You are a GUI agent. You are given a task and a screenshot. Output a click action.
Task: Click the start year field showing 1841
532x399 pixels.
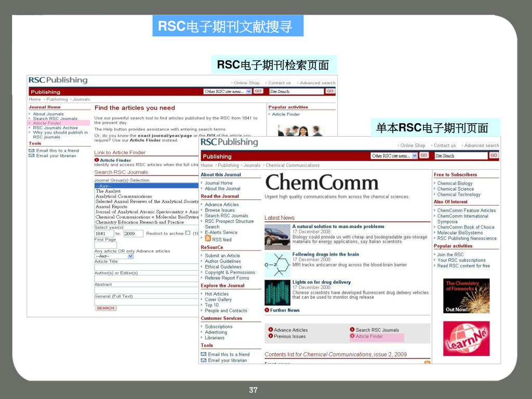pos(104,233)
